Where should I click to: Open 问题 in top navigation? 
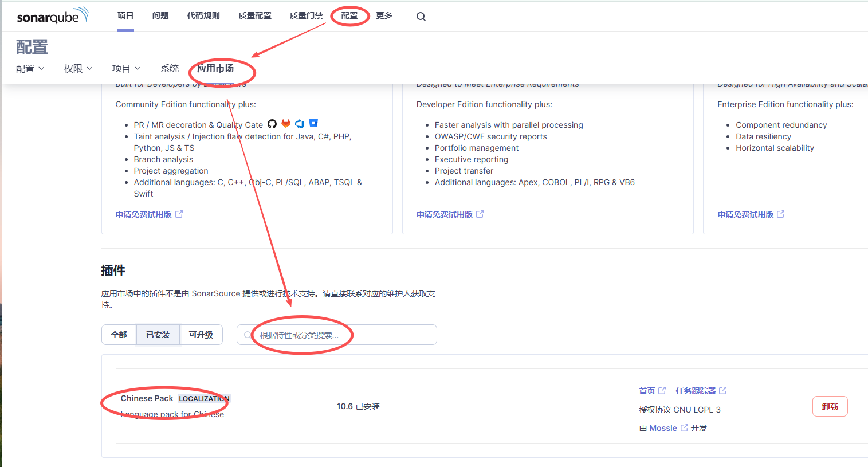160,15
